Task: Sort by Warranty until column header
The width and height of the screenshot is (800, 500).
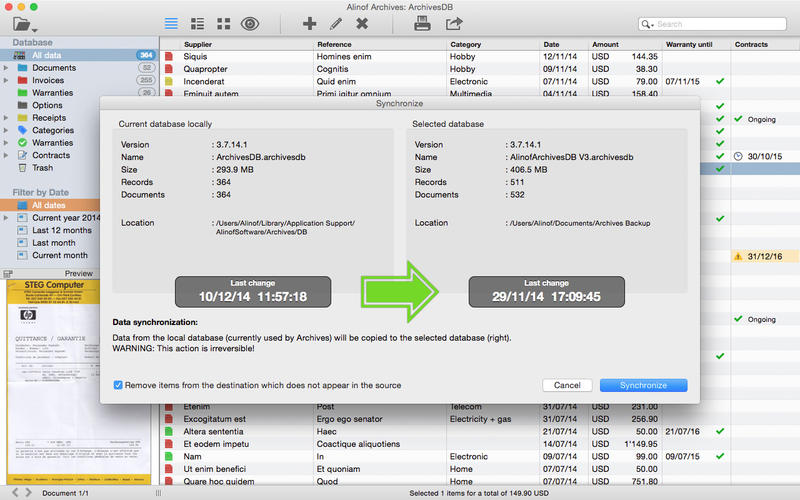Action: pyautogui.click(x=689, y=44)
